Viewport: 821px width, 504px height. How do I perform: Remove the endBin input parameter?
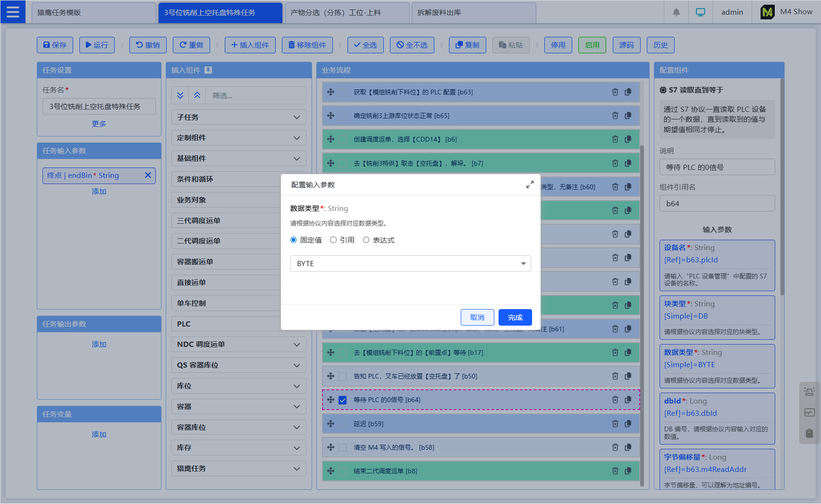[x=148, y=175]
